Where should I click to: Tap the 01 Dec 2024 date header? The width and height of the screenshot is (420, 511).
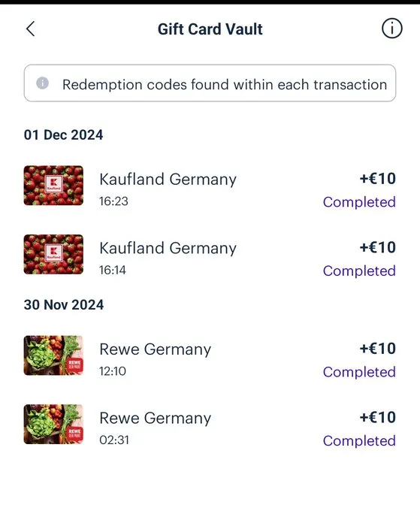[64, 135]
